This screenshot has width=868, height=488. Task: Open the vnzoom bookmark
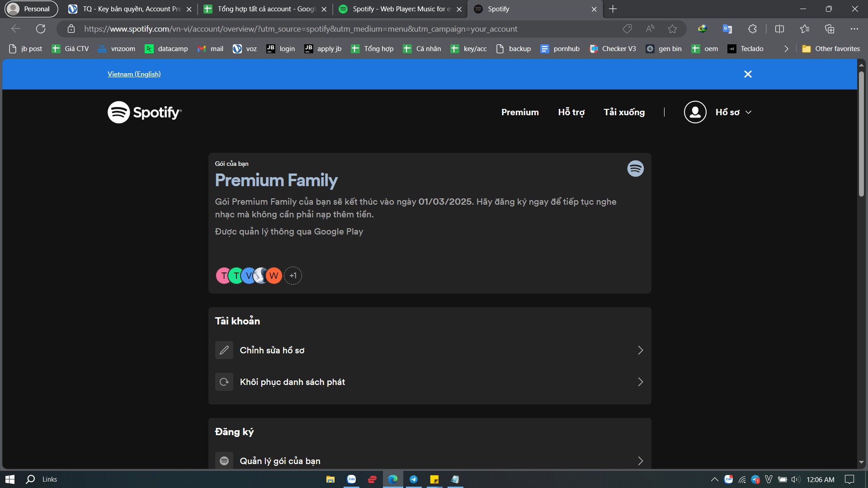tap(117, 49)
